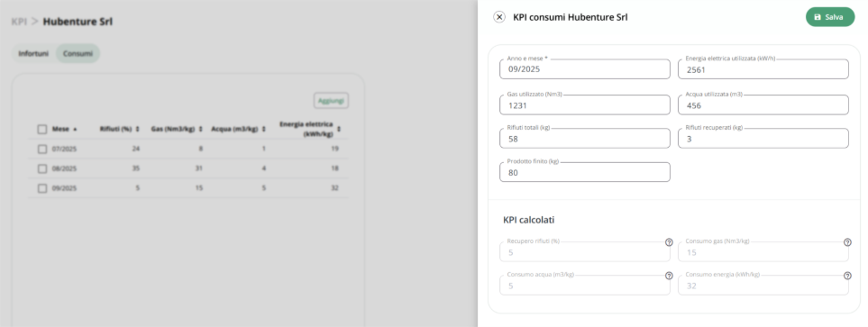
Task: Show help for Consumo energia KPI
Action: point(847,276)
